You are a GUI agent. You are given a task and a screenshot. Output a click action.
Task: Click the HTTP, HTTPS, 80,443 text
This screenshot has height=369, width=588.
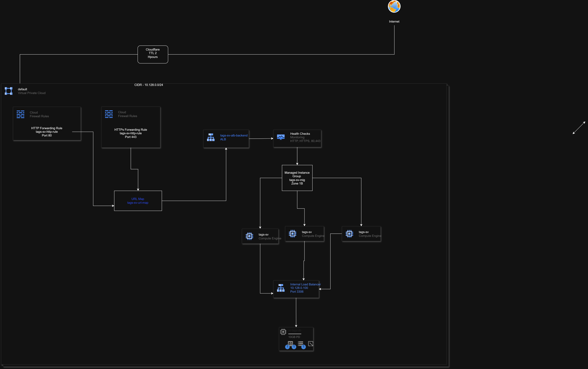click(x=305, y=141)
